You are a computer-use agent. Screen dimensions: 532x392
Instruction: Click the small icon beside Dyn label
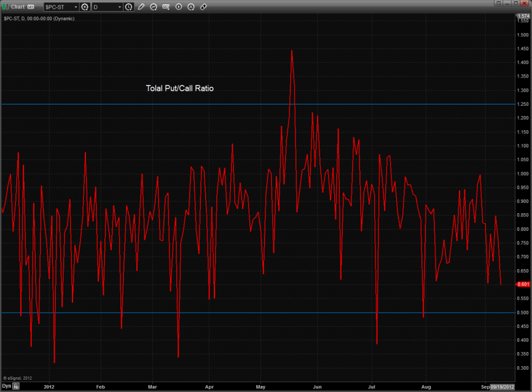tap(17, 386)
